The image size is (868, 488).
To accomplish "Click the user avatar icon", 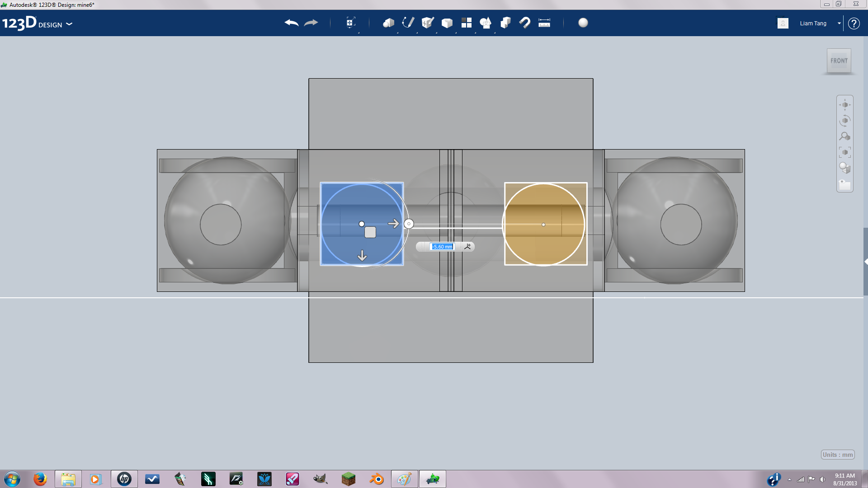I will click(783, 23).
